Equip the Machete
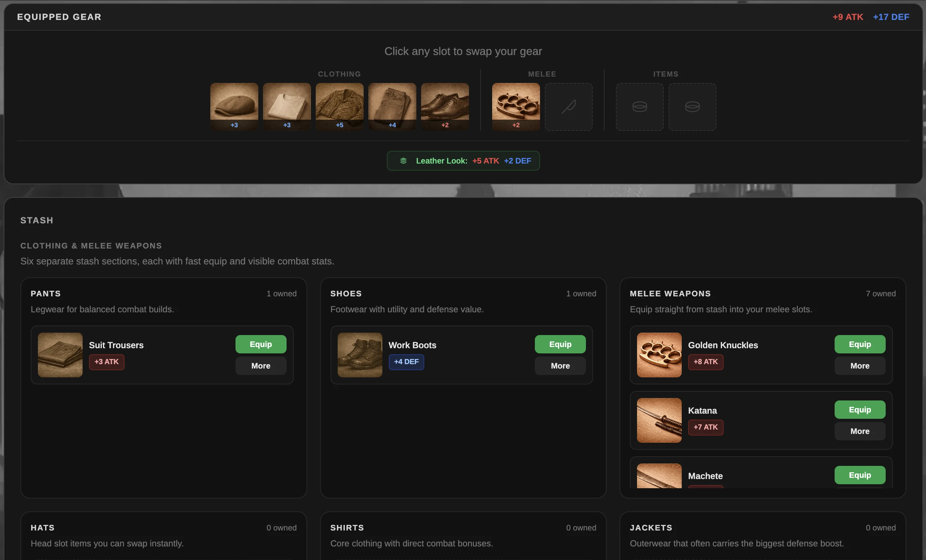This screenshot has width=926, height=560. [x=860, y=475]
